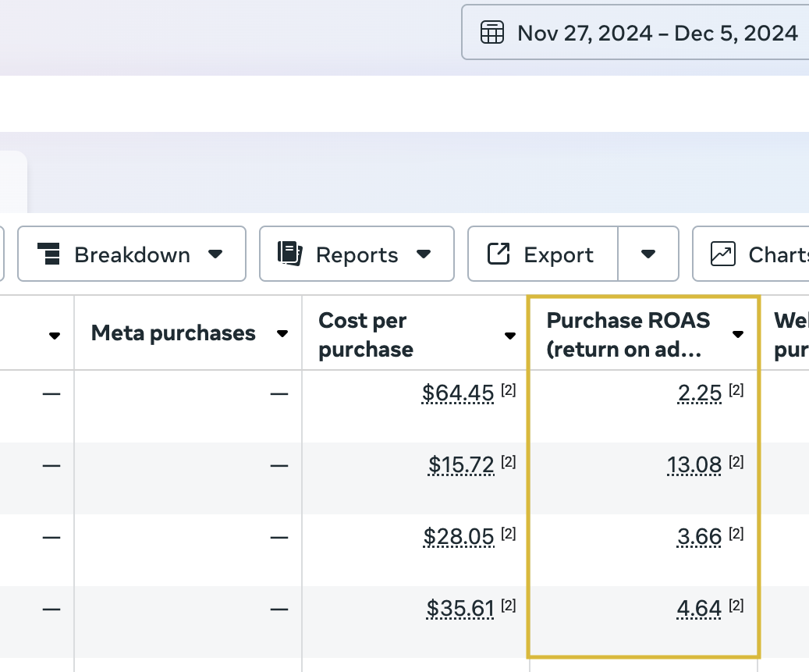Click the 4.64 ROAS value
The height and width of the screenshot is (672, 809).
[700, 607]
